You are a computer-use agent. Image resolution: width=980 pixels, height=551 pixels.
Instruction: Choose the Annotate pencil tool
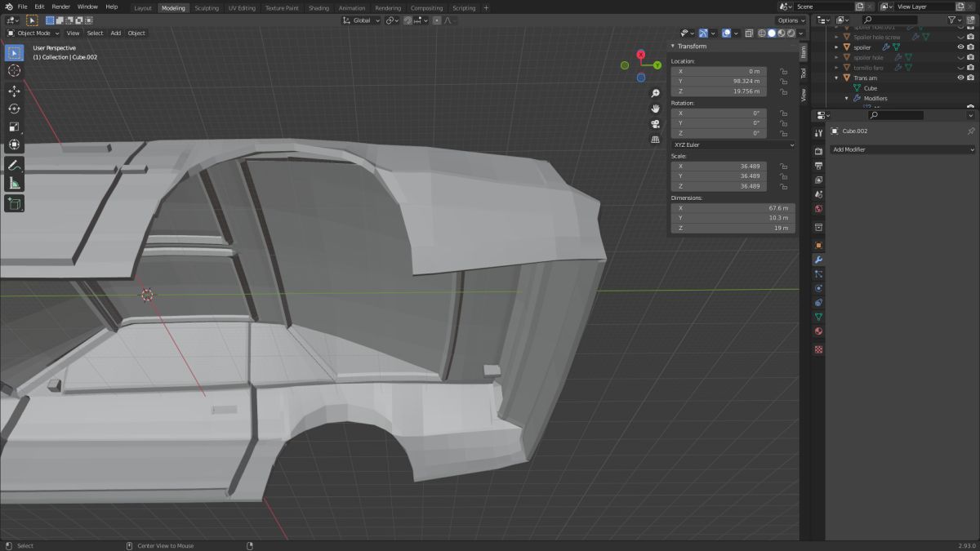[14, 166]
